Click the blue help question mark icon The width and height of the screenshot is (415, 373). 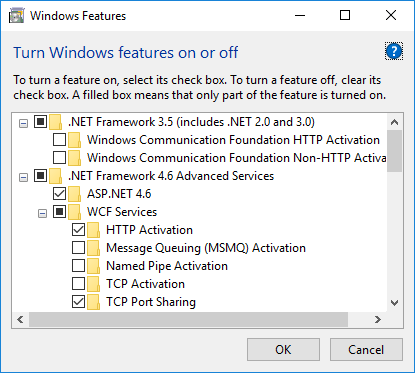394,51
